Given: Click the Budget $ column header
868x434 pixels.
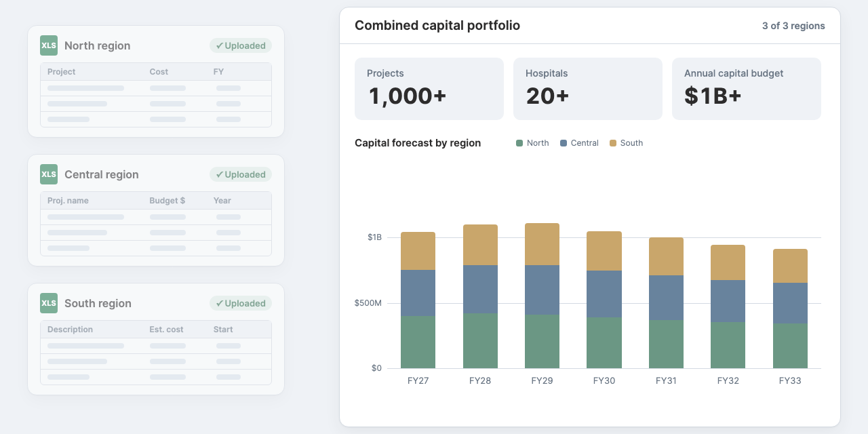Looking at the screenshot, I should [167, 201].
